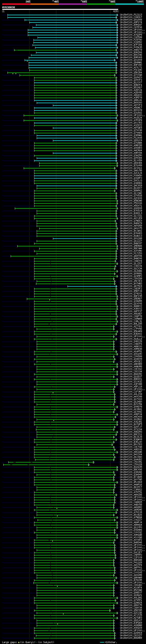Viewport: 146px width, 644px height.
Task: Click the green ~80% identity legend segment
Action: click(101, 4)
